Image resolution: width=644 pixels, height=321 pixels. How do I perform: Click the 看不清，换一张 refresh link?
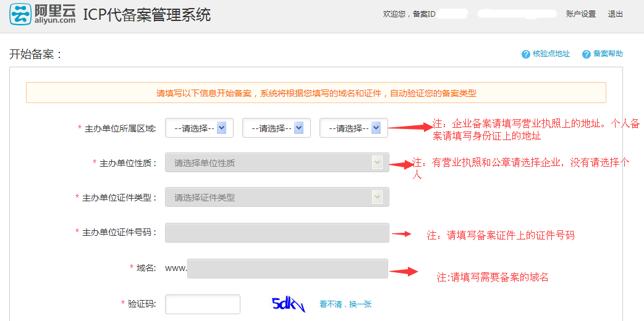[x=345, y=304]
